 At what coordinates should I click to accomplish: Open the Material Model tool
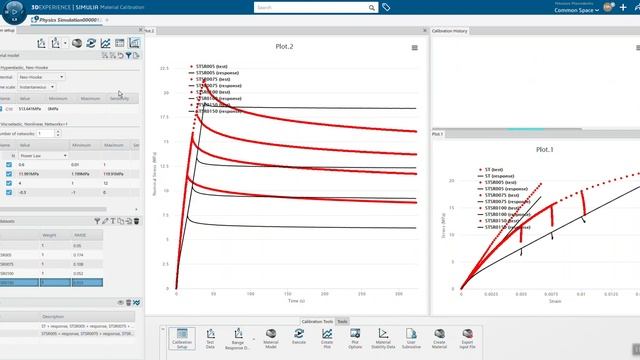coord(271,338)
